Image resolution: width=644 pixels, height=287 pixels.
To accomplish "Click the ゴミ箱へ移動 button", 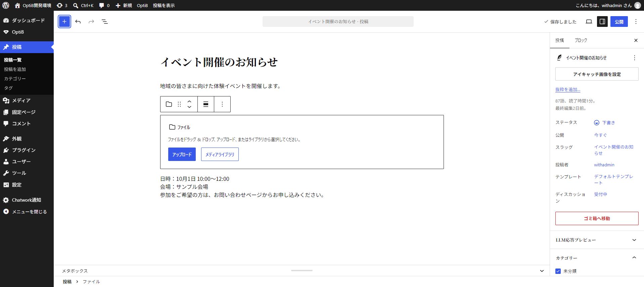I will 597,218.
